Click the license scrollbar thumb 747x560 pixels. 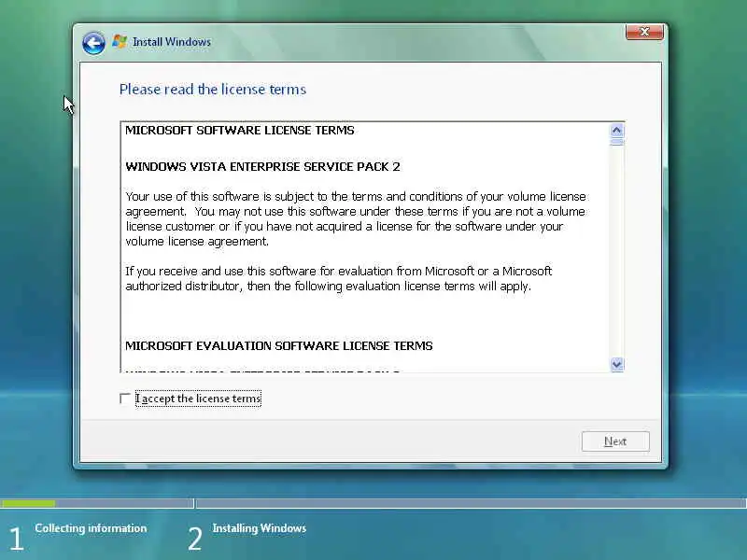coord(617,142)
